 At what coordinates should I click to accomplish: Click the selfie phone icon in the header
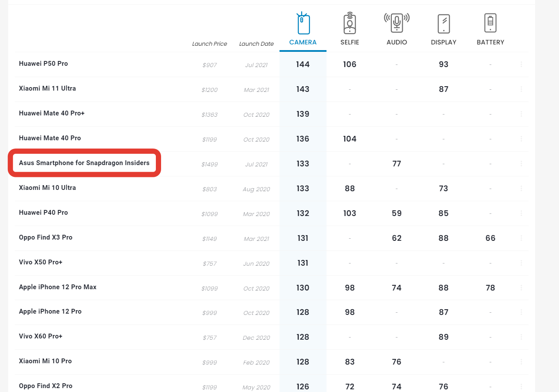(x=350, y=24)
